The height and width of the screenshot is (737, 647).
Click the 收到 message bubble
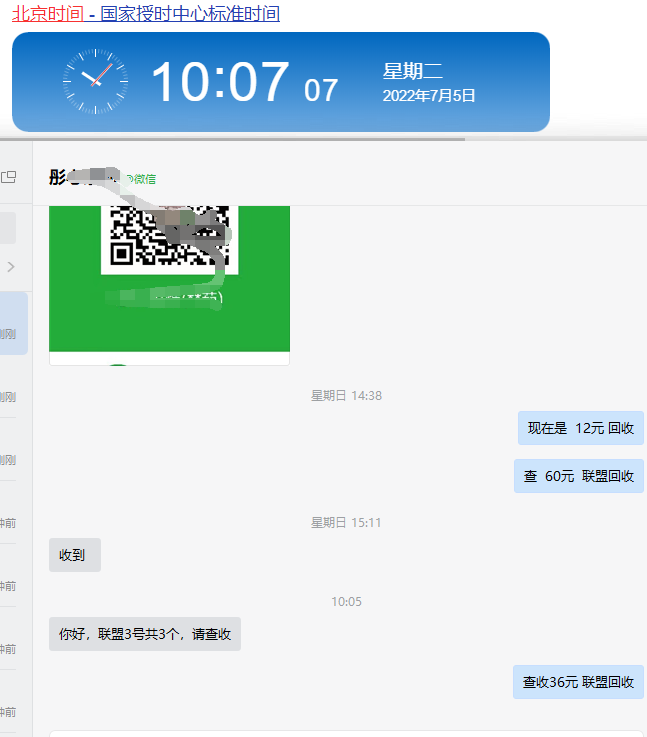tap(74, 555)
